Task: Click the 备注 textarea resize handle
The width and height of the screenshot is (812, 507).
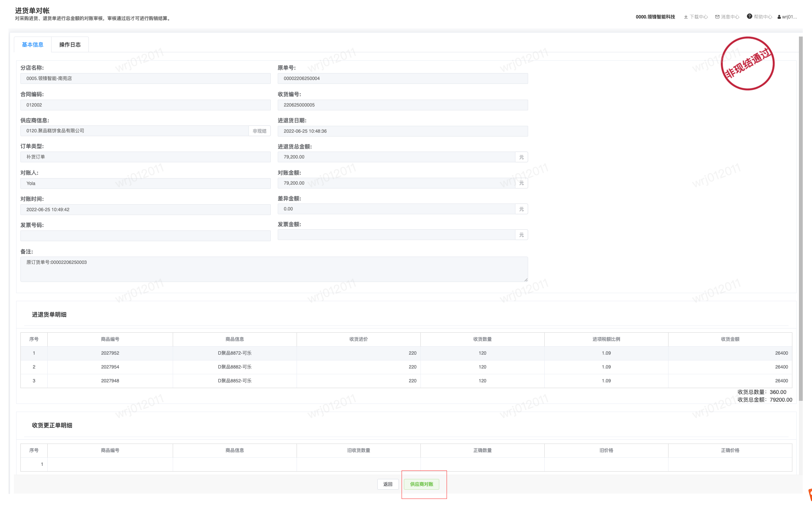Action: pyautogui.click(x=526, y=280)
